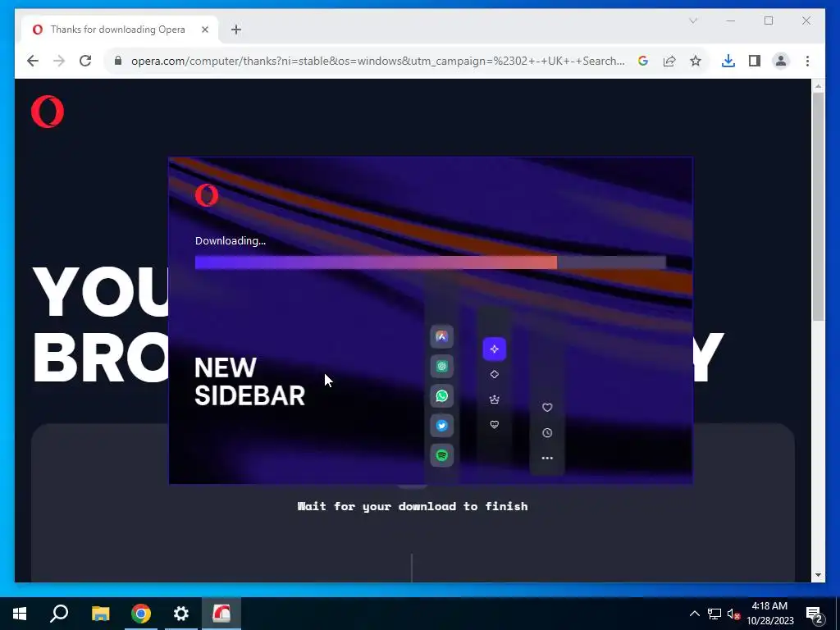Go back to the previous page
840x630 pixels.
click(x=33, y=61)
